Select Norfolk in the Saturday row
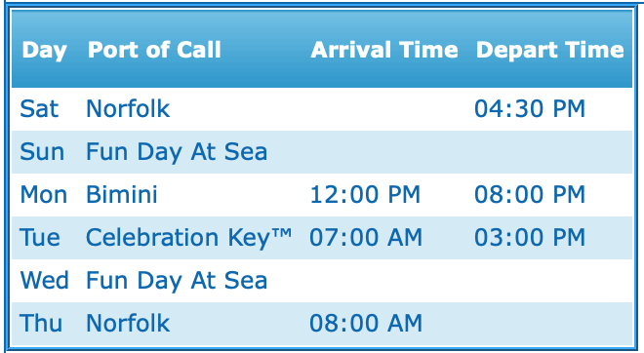This screenshot has width=644, height=353. [x=128, y=109]
